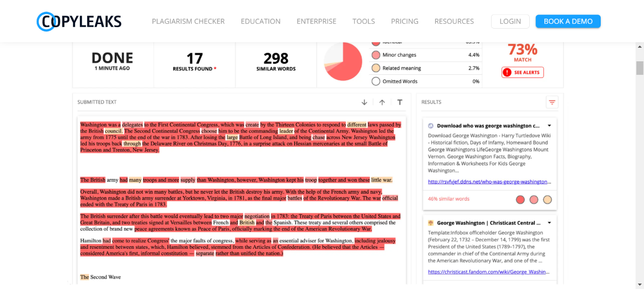Viewport: 644px width, 290px height.
Task: Click the 'Results' panel header
Action: 431,102
